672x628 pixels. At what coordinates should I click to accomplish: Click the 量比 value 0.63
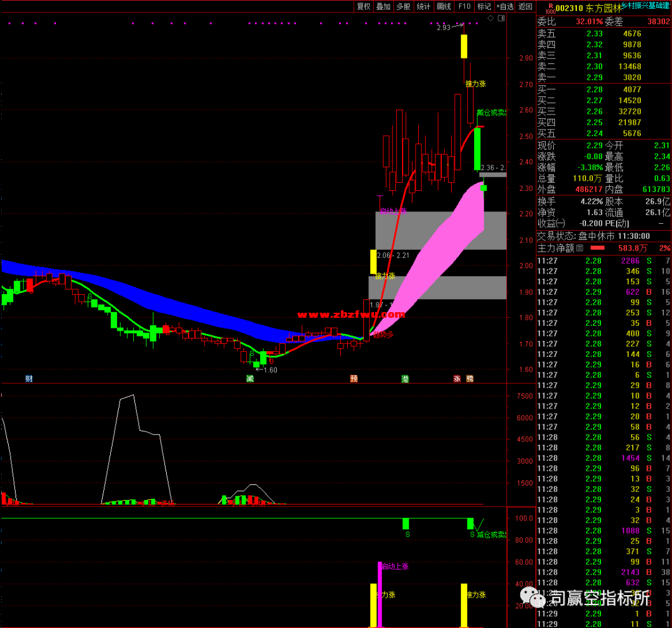coord(661,178)
